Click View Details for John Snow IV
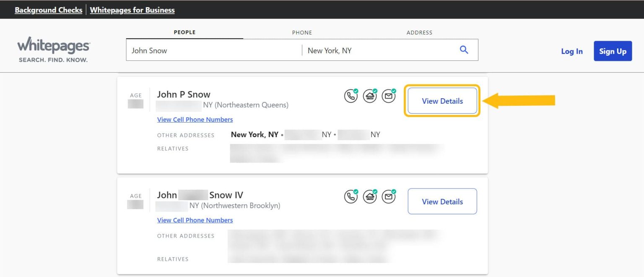This screenshot has height=277, width=644. tap(442, 201)
